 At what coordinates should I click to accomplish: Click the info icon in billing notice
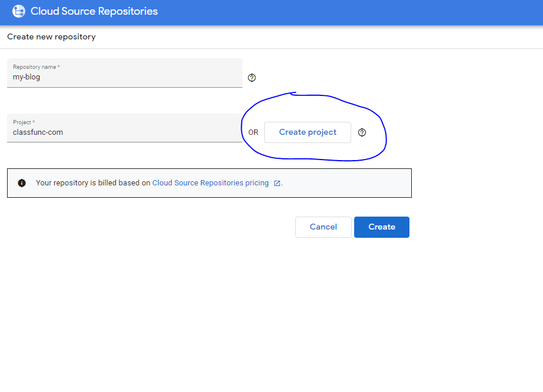pos(22,183)
